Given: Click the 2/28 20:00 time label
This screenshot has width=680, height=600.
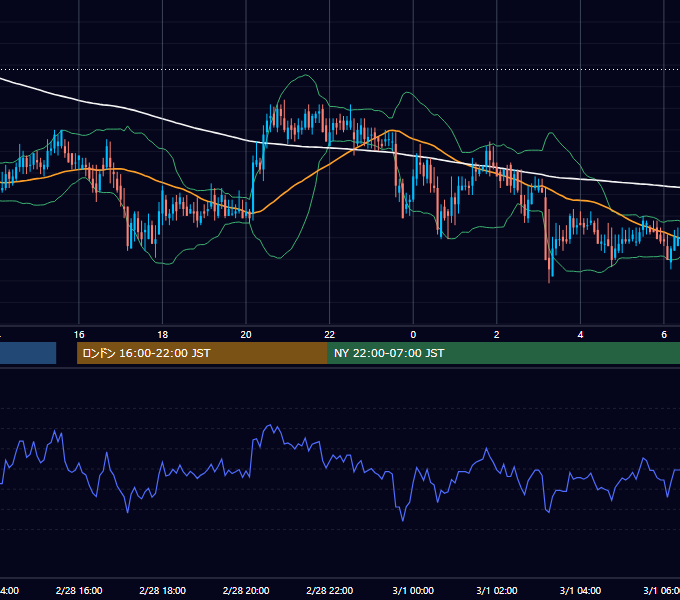Looking at the screenshot, I should (x=246, y=590).
